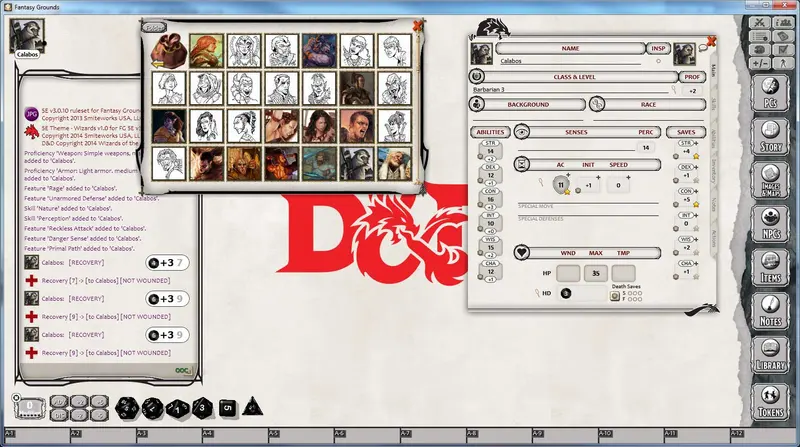800x447 pixels.
Task: Click the max HP field showing 35
Action: click(595, 273)
